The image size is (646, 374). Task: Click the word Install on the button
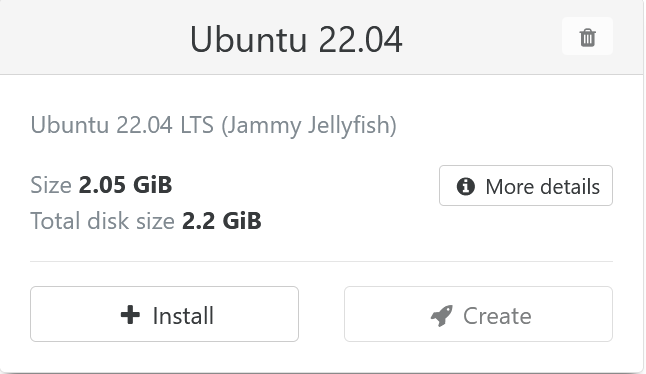[x=183, y=316]
